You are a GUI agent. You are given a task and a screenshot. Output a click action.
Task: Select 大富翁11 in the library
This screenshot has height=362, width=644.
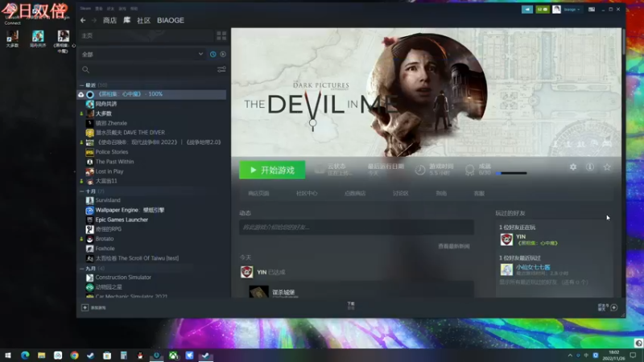[x=106, y=181]
